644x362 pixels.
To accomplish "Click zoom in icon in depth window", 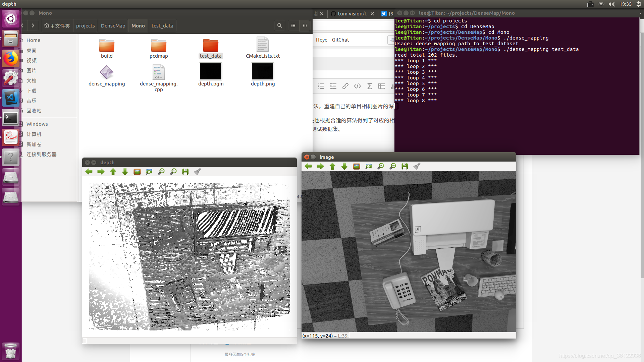I will (161, 172).
